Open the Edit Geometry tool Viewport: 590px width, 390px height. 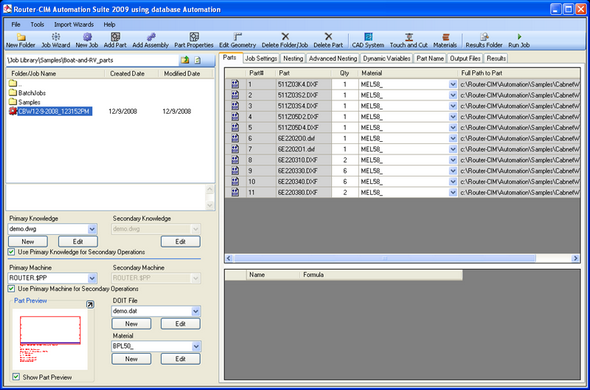[x=237, y=41]
